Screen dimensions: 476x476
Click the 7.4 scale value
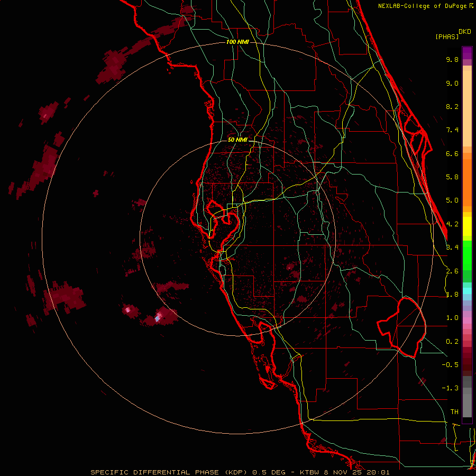tap(452, 130)
